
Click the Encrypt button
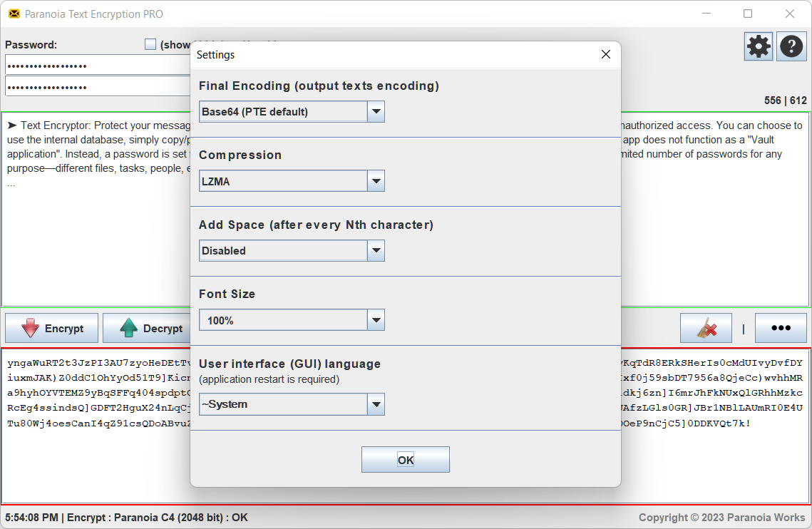[x=51, y=328]
